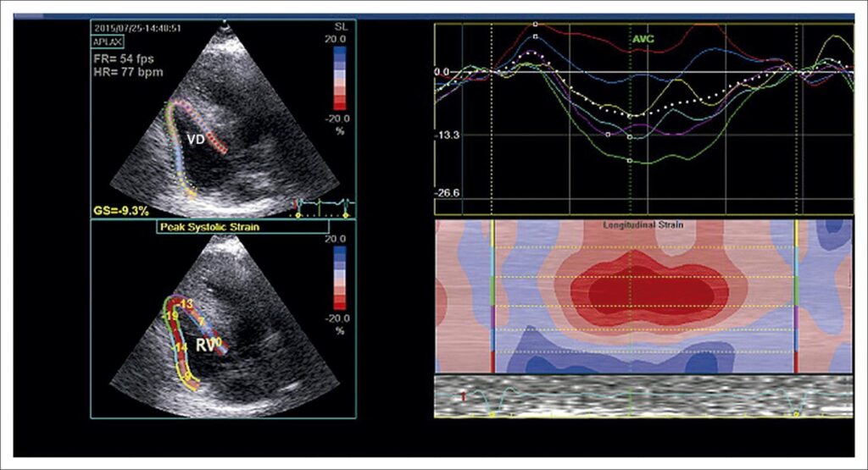The width and height of the screenshot is (868, 470).
Task: Click the Peak Systolic Strain title box
Action: pos(242,227)
